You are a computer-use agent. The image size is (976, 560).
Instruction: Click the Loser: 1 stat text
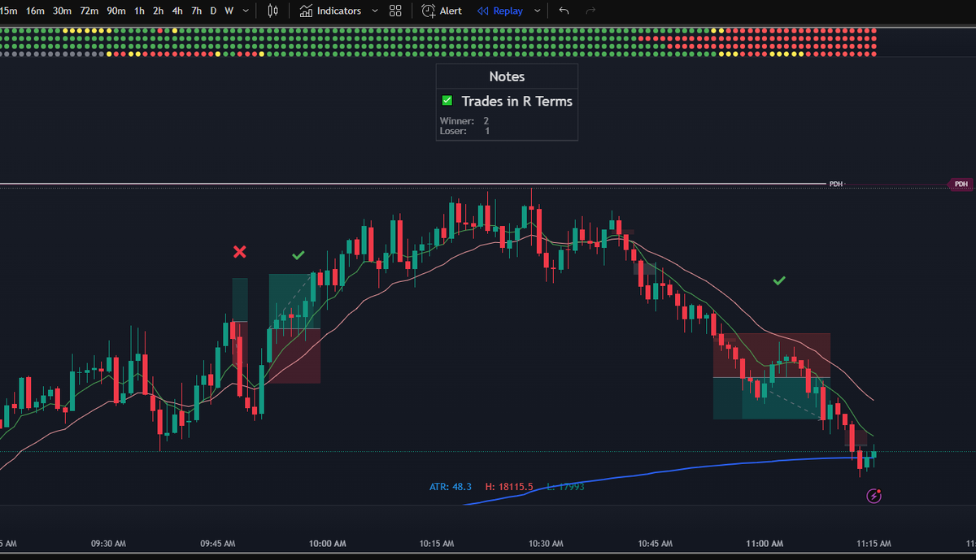tap(464, 130)
